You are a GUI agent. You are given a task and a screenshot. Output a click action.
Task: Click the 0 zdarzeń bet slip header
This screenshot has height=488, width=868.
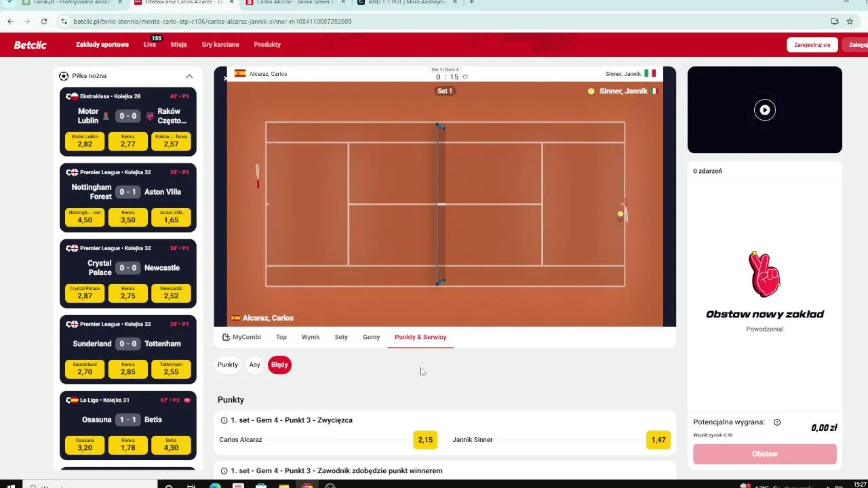(x=707, y=171)
